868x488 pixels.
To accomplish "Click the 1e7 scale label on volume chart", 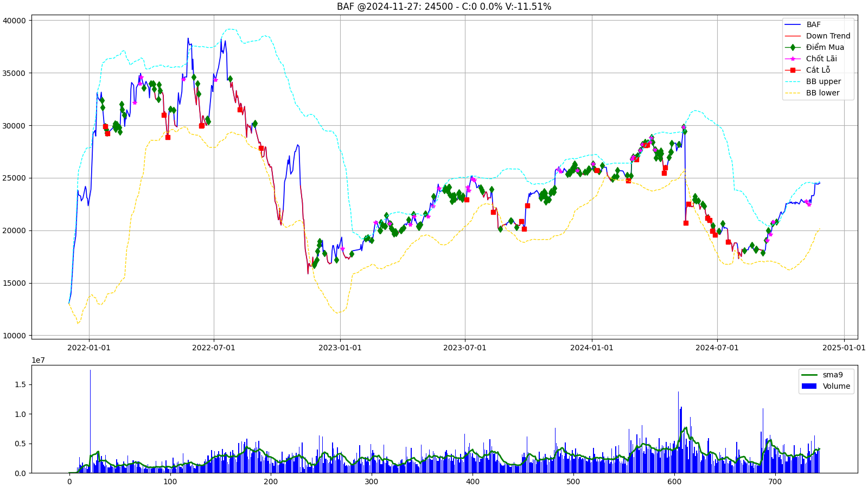I will coord(39,360).
